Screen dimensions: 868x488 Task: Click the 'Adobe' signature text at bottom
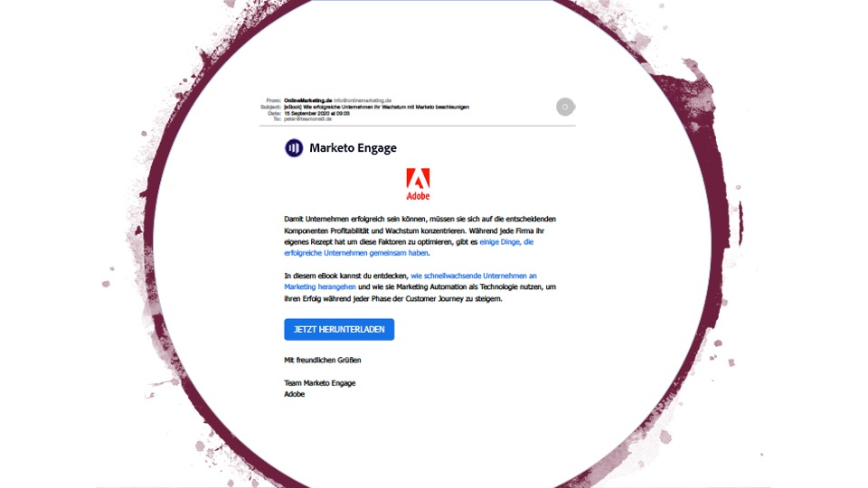(295, 394)
